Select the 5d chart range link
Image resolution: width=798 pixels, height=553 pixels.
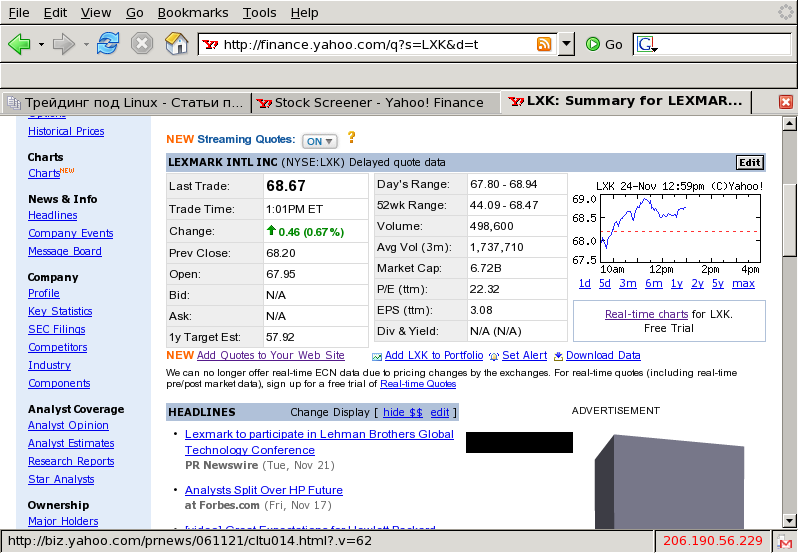(605, 283)
